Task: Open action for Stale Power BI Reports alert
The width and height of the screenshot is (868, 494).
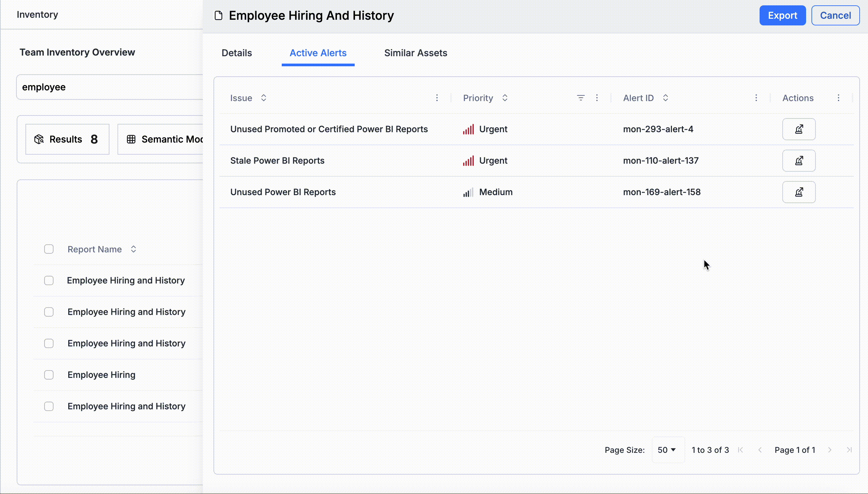Action: (798, 160)
